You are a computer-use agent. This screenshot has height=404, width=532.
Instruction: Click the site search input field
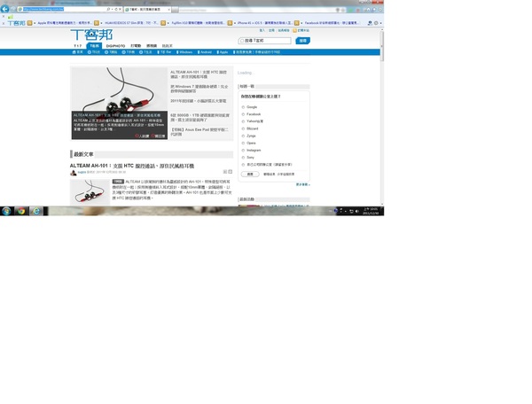pyautogui.click(x=267, y=41)
